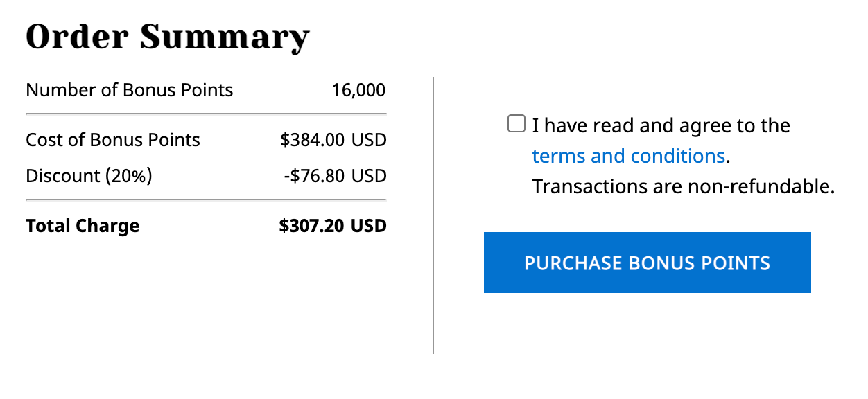Click the Total Charge label

82,225
